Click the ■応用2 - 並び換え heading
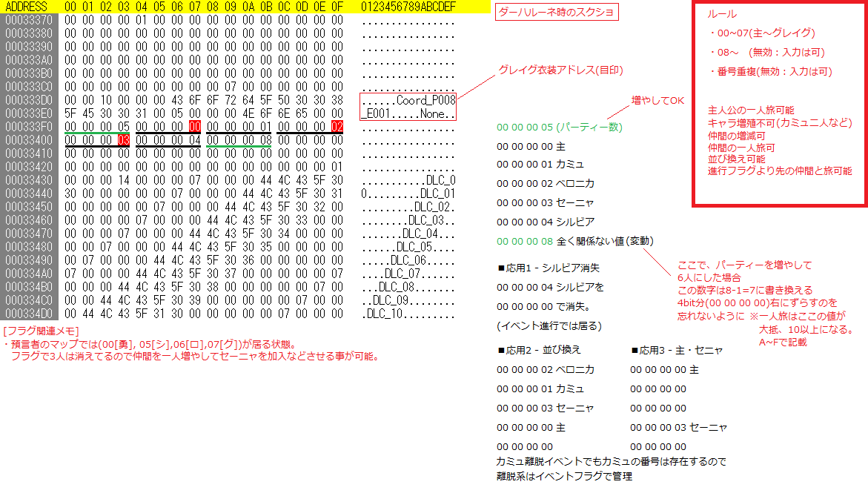 click(539, 350)
